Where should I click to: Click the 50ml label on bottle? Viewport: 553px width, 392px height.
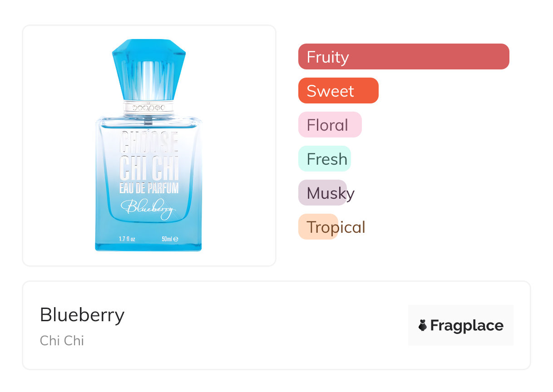point(167,239)
